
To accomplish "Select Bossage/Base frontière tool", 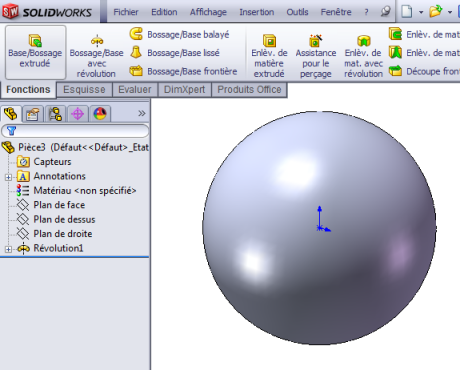I will coord(183,71).
